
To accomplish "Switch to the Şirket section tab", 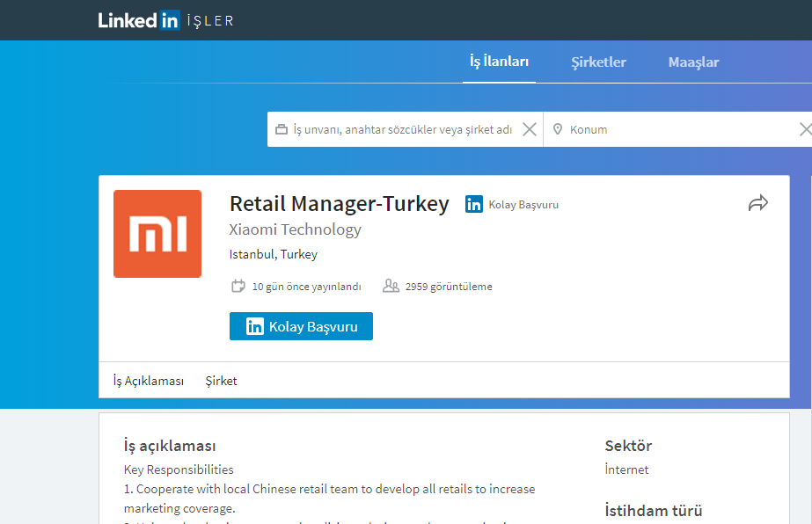I will point(221,381).
